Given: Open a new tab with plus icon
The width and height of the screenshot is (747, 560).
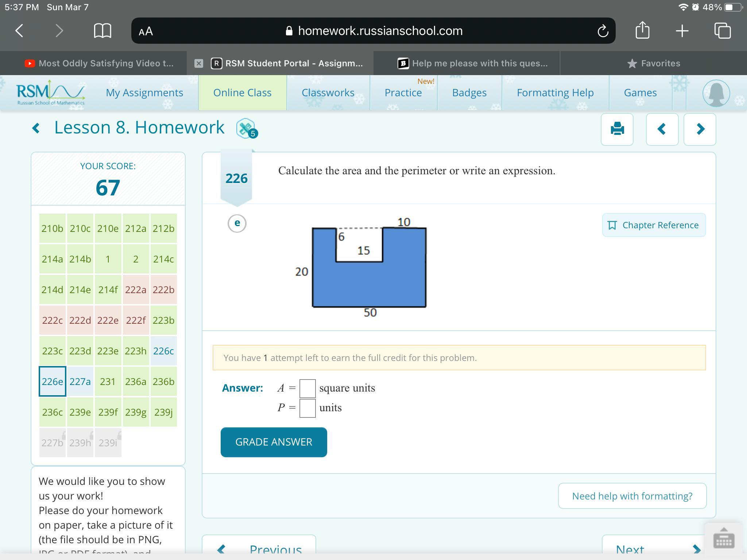Looking at the screenshot, I should coord(682,31).
